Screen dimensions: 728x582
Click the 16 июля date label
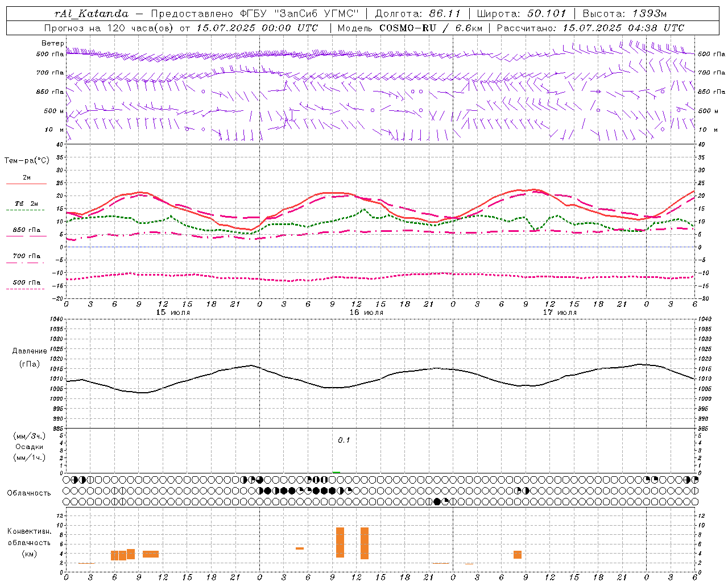(x=366, y=313)
